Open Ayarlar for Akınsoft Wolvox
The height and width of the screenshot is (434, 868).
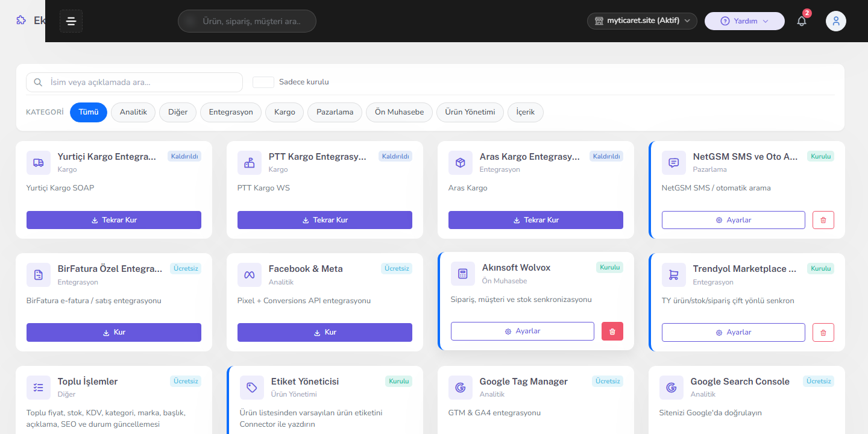coord(523,331)
